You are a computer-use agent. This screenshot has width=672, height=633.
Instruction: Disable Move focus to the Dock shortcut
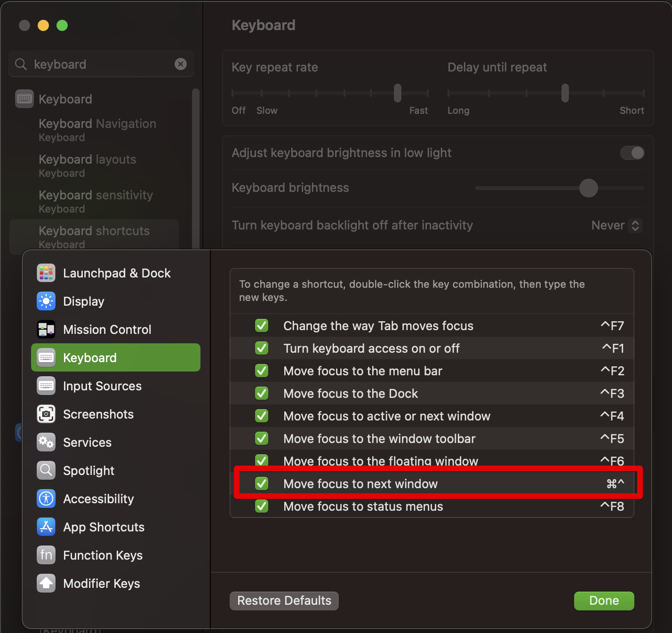262,393
